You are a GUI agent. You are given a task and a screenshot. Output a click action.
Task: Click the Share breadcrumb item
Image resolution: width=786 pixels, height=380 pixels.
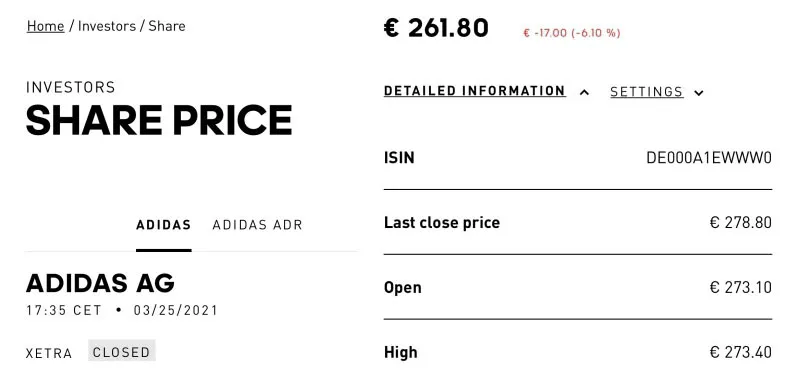167,26
